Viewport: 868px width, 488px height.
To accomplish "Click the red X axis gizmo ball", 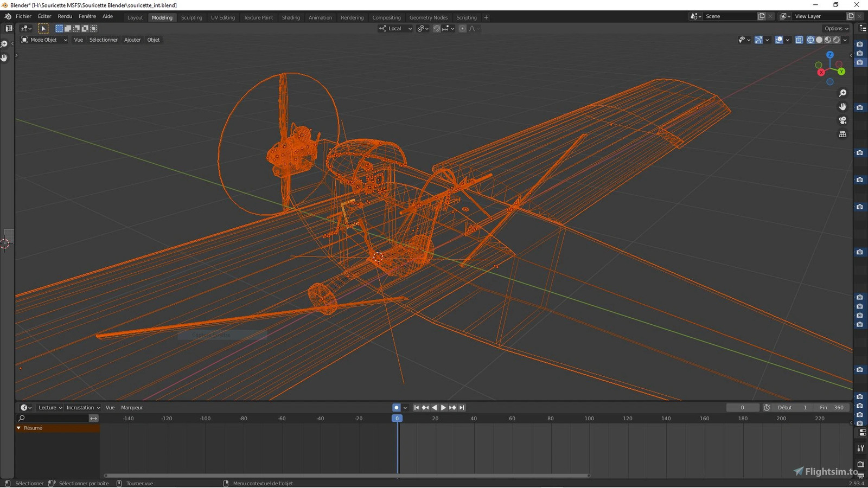I will pos(821,72).
